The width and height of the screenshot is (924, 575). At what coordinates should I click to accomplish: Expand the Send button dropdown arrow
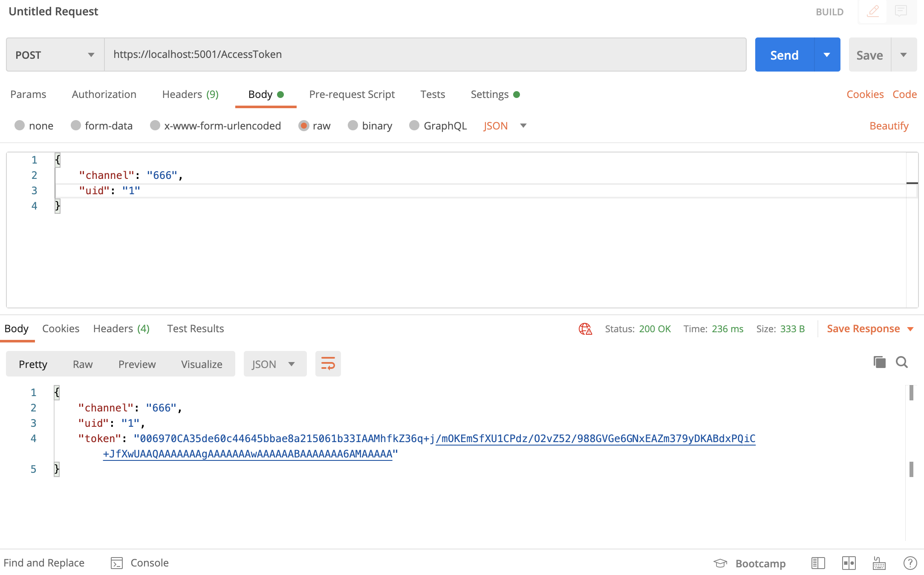coord(827,55)
